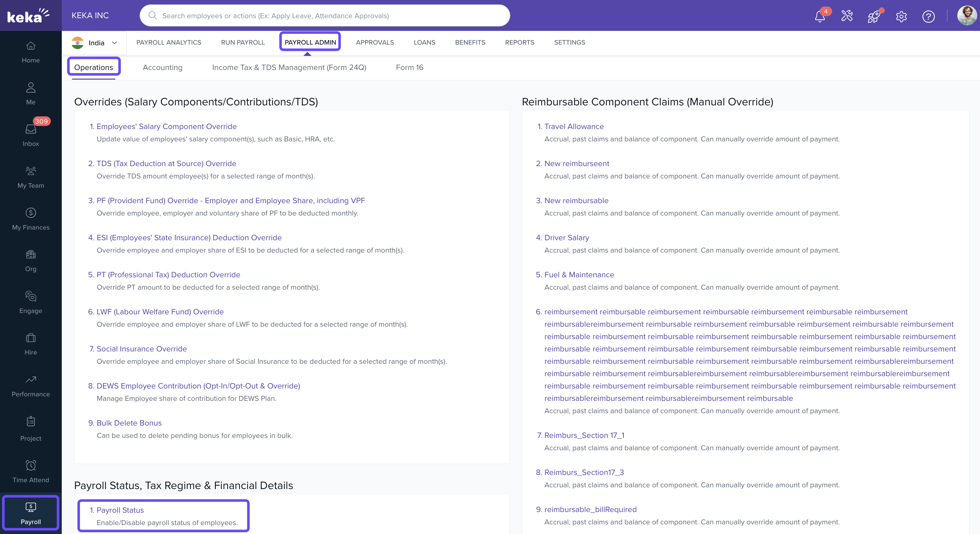The height and width of the screenshot is (534, 980).
Task: Click the employee search input field
Action: coord(325,15)
